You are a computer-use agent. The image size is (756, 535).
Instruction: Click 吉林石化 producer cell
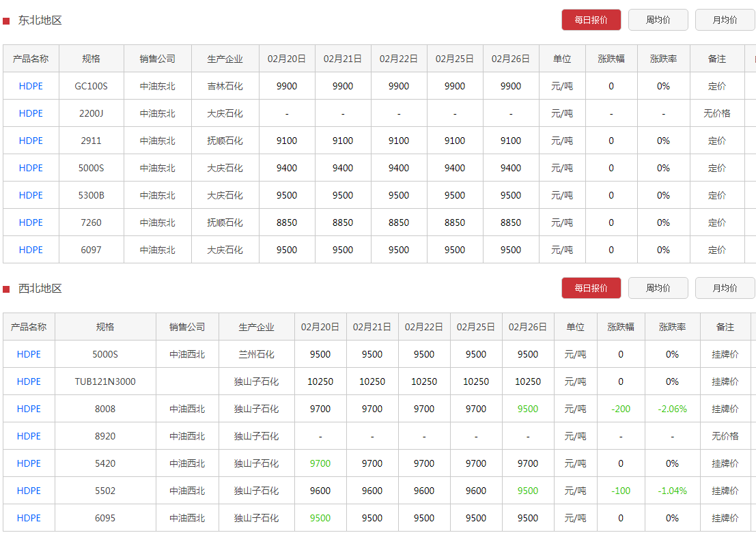click(x=225, y=86)
